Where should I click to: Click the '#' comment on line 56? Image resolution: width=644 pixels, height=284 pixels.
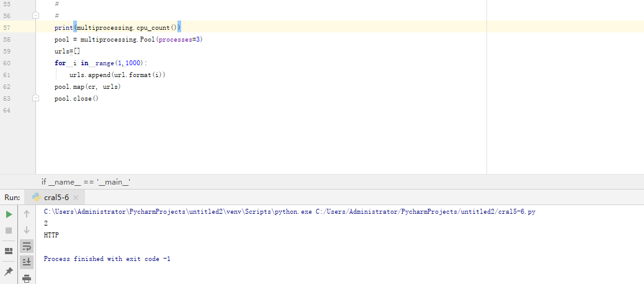56,16
